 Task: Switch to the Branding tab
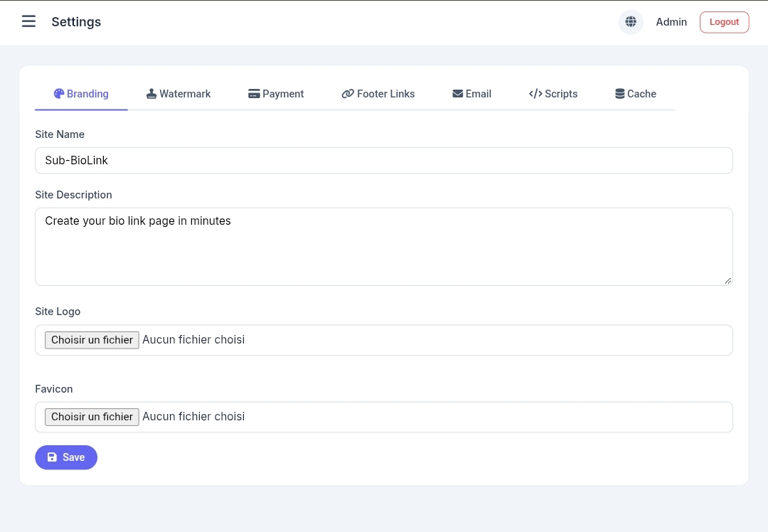coord(81,94)
